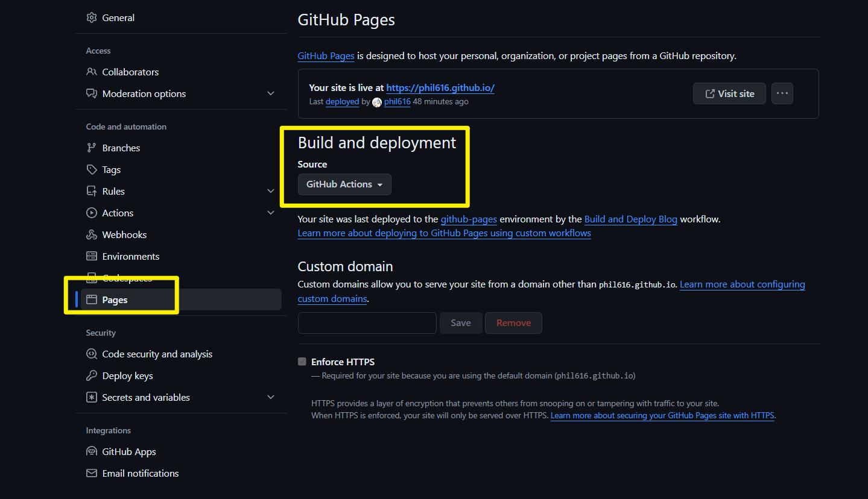The height and width of the screenshot is (499, 868).
Task: Click the Collaborators people icon
Action: pos(92,72)
